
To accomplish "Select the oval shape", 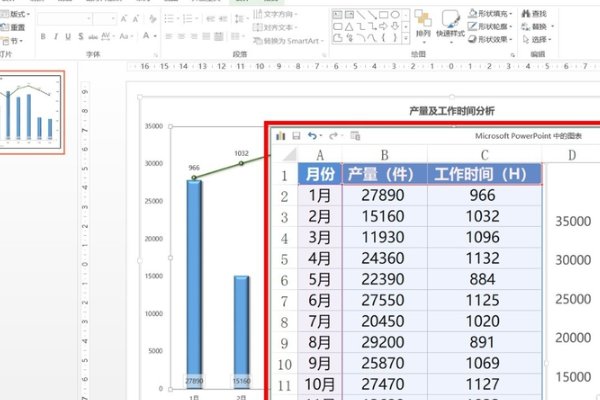I will [x=395, y=15].
